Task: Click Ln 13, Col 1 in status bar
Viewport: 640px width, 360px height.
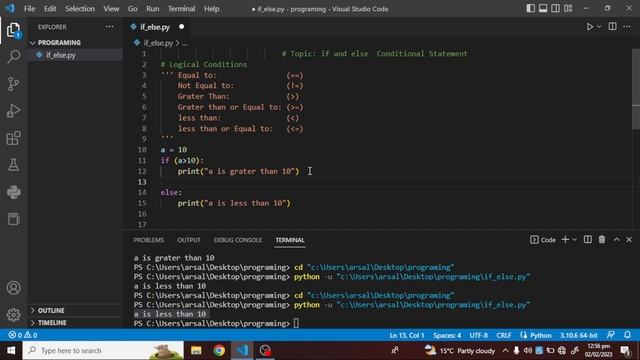Action: [x=407, y=336]
